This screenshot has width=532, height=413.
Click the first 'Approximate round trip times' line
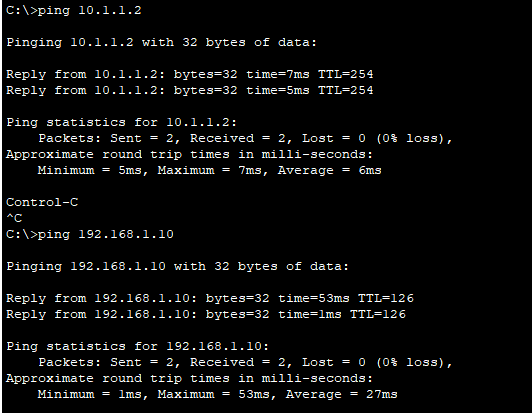189,154
